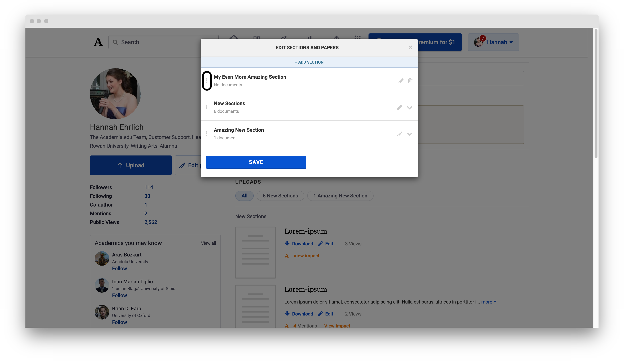
Task: Click the drag handle for My Even More Amazing Section
Action: (207, 81)
